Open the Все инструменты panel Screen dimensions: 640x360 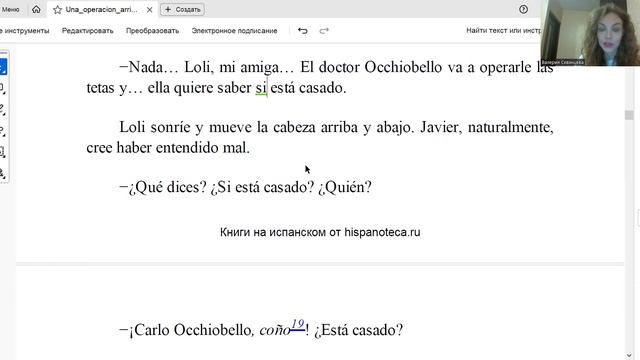24,31
